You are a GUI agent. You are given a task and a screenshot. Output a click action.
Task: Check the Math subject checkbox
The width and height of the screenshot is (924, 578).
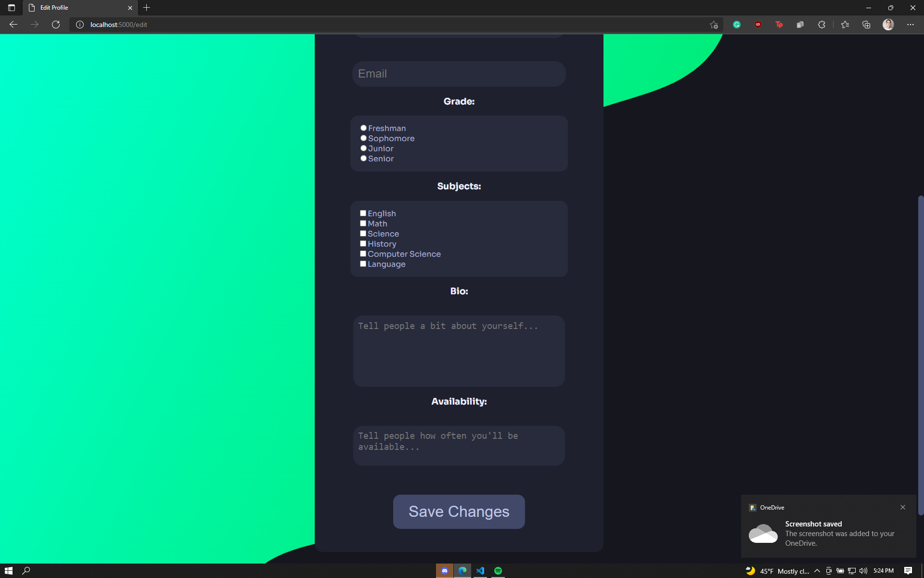363,223
